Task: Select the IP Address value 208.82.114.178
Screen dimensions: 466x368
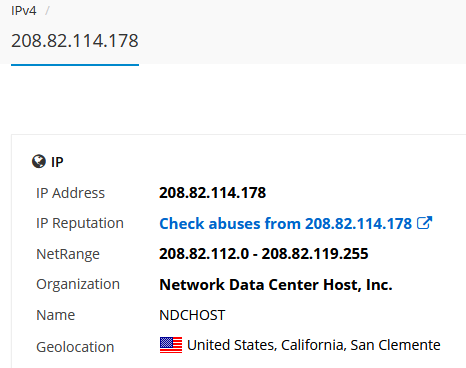Action: [x=213, y=193]
